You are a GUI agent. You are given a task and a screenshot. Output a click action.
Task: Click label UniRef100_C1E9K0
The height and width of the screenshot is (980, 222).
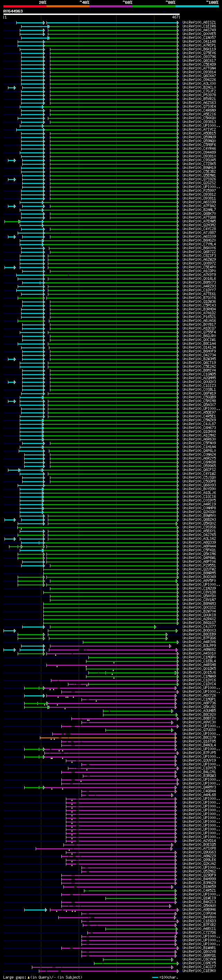click(x=199, y=971)
